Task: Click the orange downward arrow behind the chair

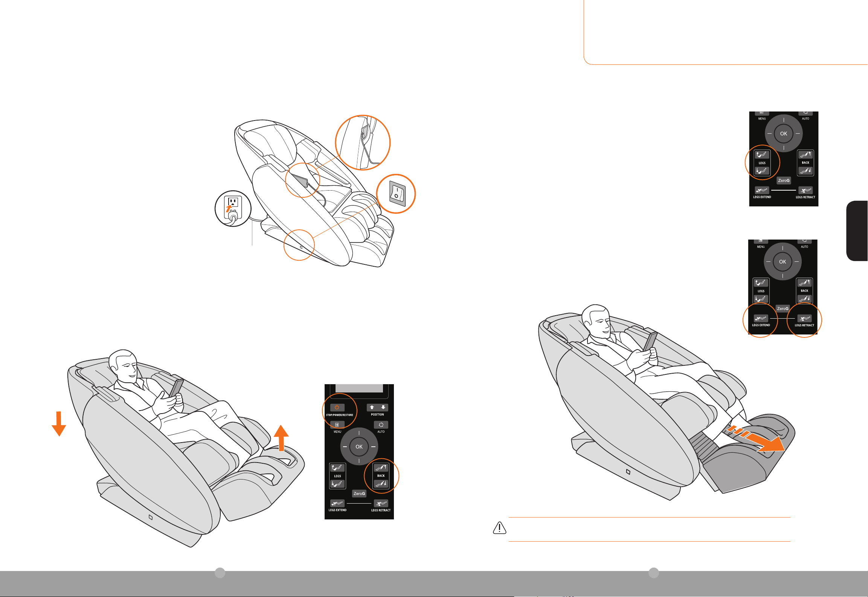Action: click(x=59, y=424)
